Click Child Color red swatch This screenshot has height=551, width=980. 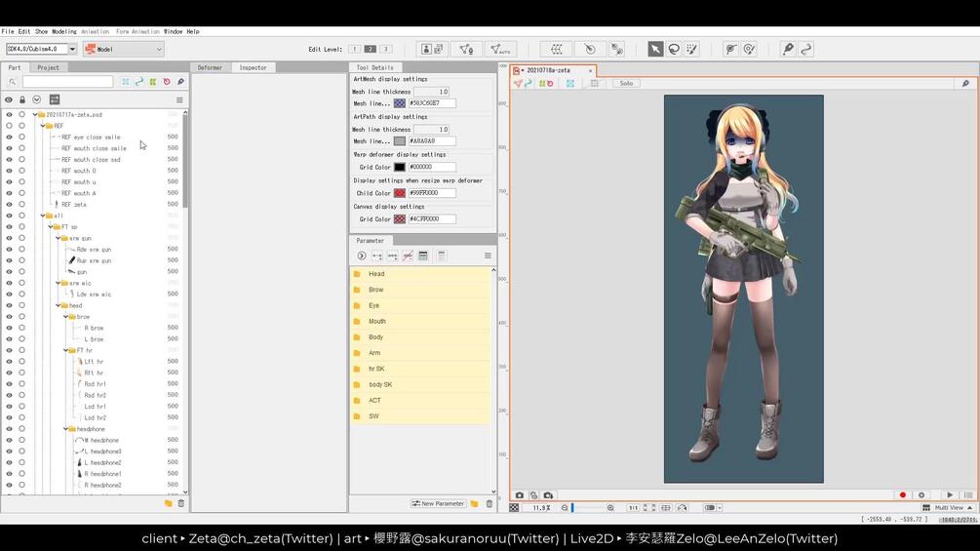click(x=400, y=193)
